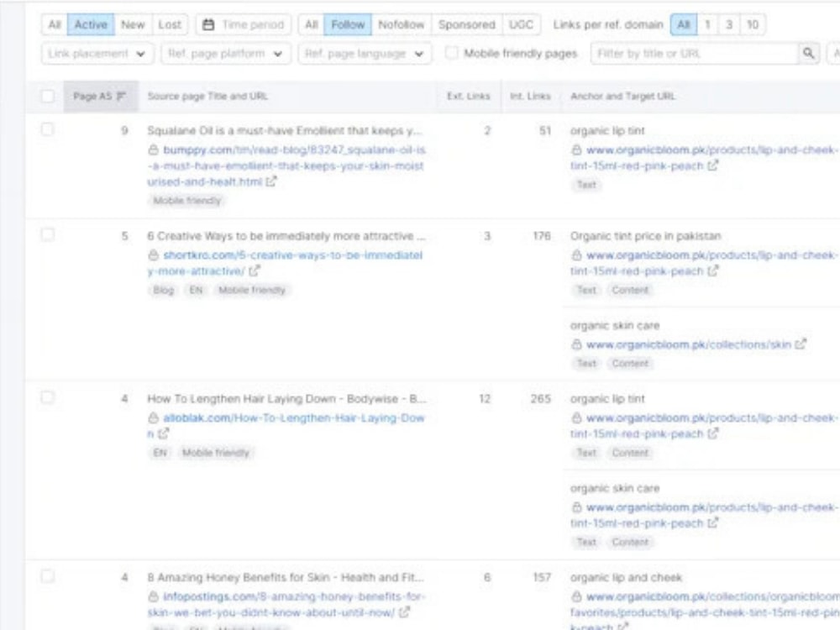Sort by Ext. Links column header
Screen dimensions: 840x630
point(468,97)
